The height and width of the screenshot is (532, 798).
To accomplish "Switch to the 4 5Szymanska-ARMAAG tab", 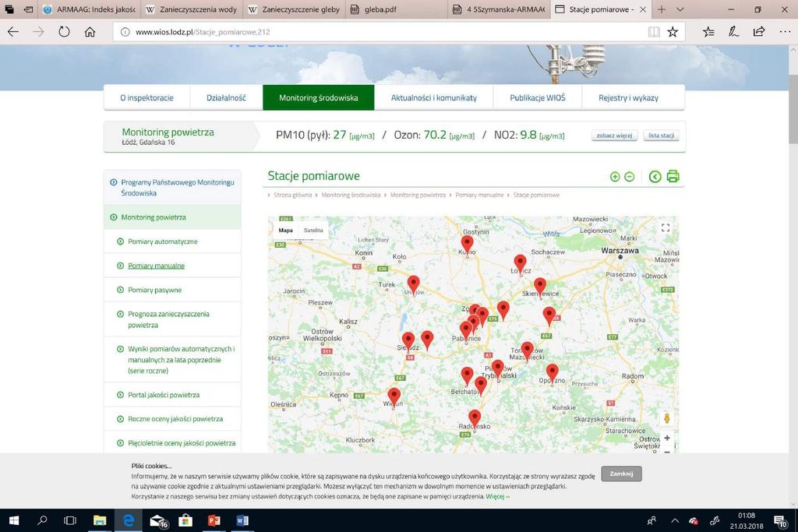I will click(500, 9).
